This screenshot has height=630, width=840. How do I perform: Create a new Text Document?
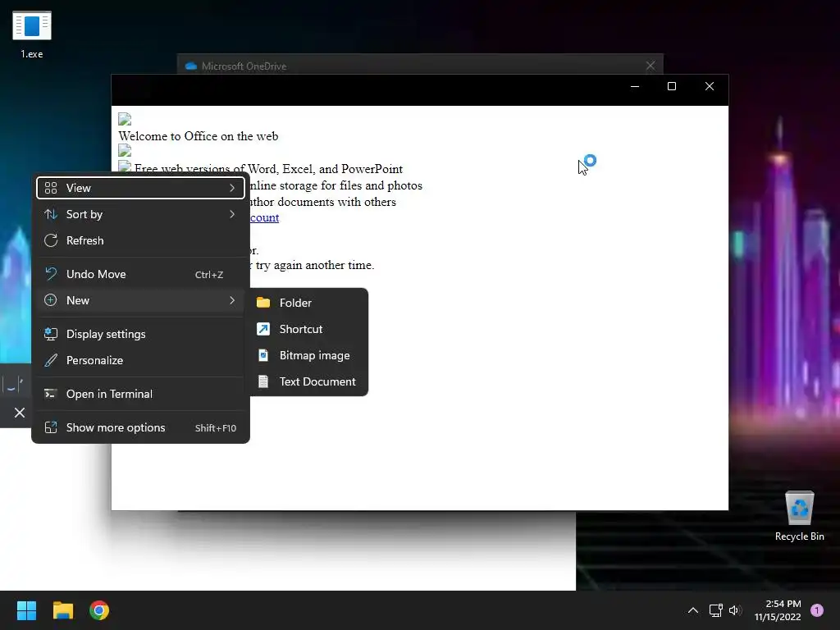[308, 381]
